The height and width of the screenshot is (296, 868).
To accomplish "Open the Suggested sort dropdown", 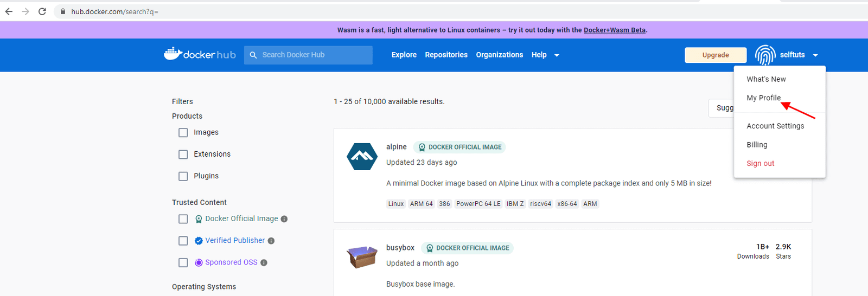I will point(722,108).
